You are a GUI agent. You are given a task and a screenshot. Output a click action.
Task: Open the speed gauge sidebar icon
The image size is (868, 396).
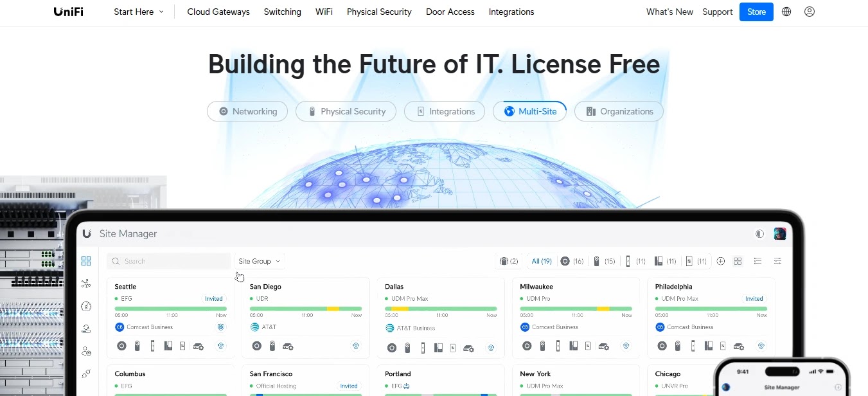pyautogui.click(x=86, y=306)
